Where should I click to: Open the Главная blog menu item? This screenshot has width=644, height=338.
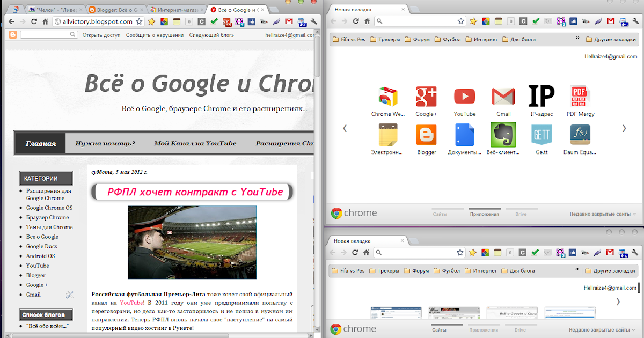pyautogui.click(x=41, y=143)
